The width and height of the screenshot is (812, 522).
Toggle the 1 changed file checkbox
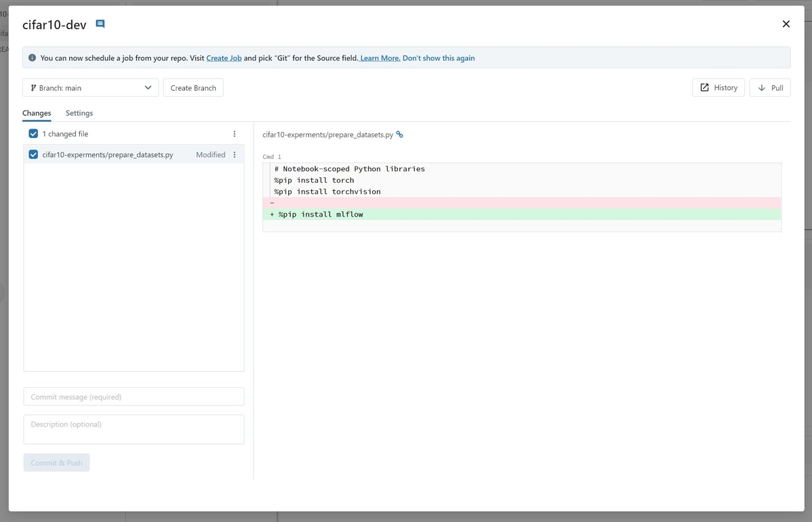(33, 134)
